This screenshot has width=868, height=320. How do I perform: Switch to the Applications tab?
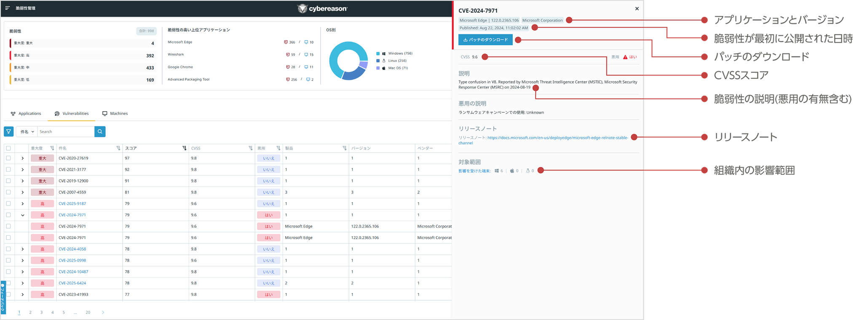[x=26, y=114]
